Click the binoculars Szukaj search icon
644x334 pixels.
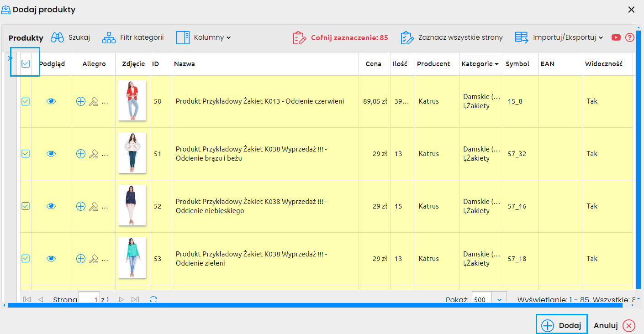click(x=57, y=37)
